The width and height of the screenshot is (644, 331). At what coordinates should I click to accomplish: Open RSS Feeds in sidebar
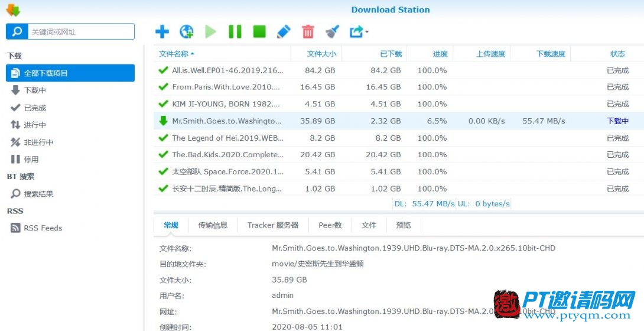pyautogui.click(x=70, y=228)
